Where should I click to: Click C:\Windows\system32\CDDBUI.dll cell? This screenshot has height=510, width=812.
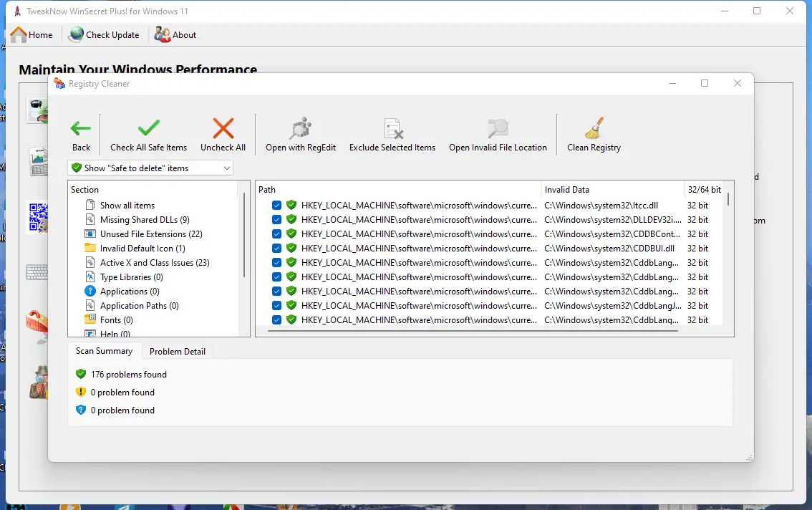tap(609, 249)
